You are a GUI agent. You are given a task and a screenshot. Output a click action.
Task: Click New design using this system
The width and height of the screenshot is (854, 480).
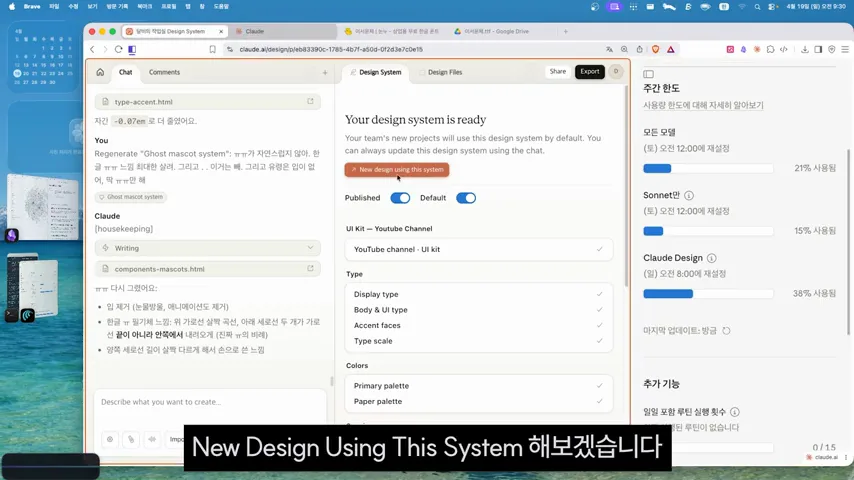[x=397, y=169]
